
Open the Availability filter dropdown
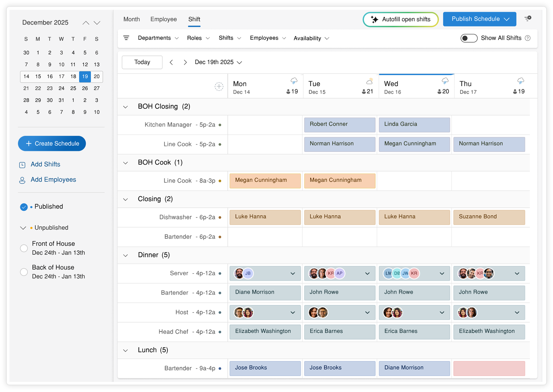point(311,38)
